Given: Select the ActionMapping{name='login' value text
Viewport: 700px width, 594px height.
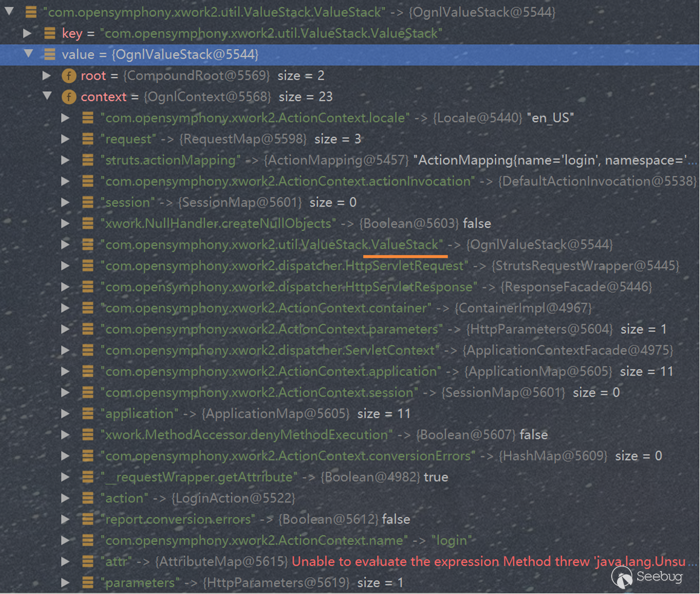Looking at the screenshot, I should [x=506, y=160].
